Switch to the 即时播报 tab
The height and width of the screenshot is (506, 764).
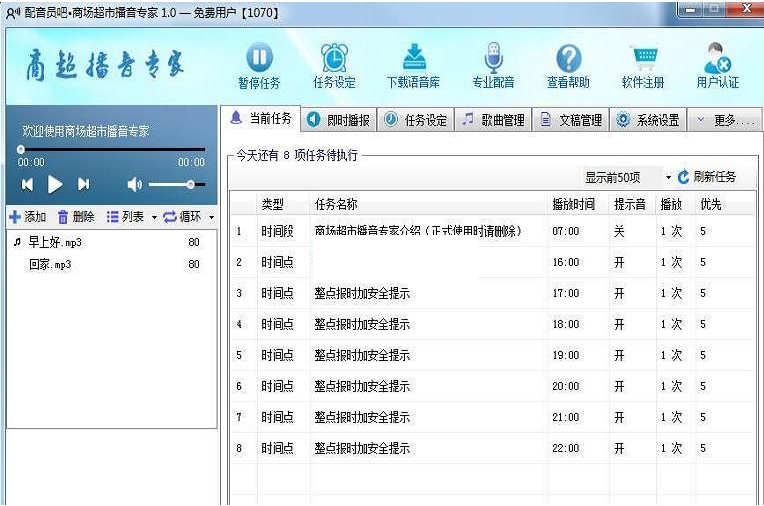[x=338, y=120]
